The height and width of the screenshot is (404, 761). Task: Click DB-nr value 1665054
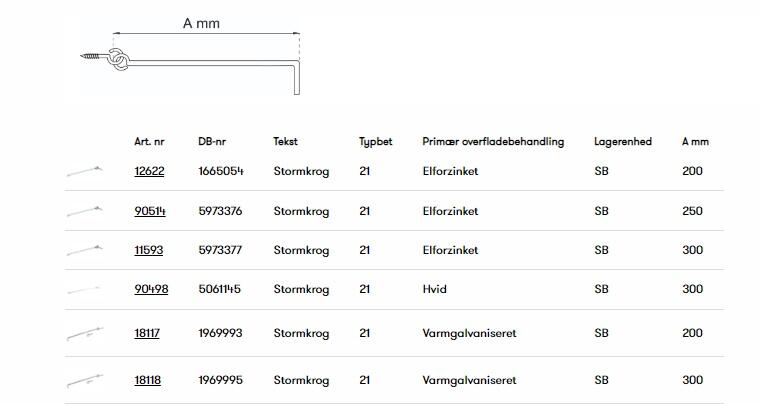pyautogui.click(x=220, y=171)
